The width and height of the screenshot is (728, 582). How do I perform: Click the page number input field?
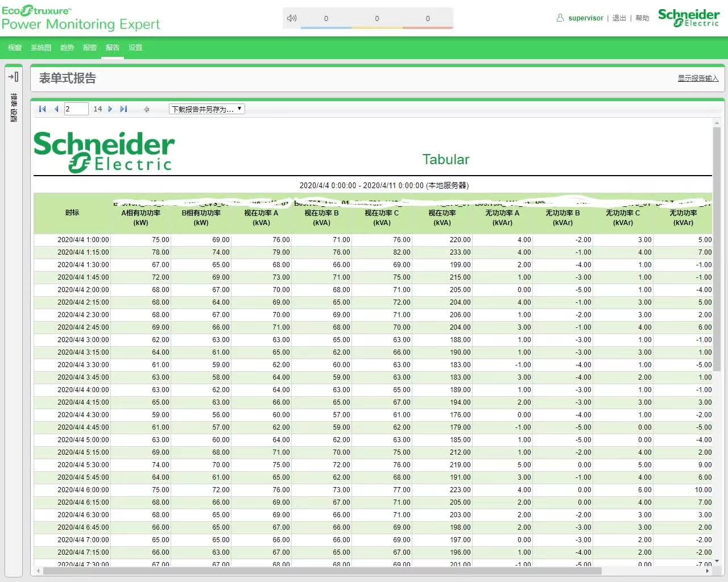(x=76, y=109)
